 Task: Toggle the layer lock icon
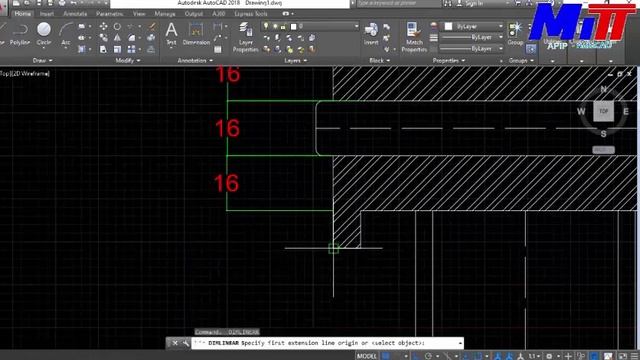point(282,27)
